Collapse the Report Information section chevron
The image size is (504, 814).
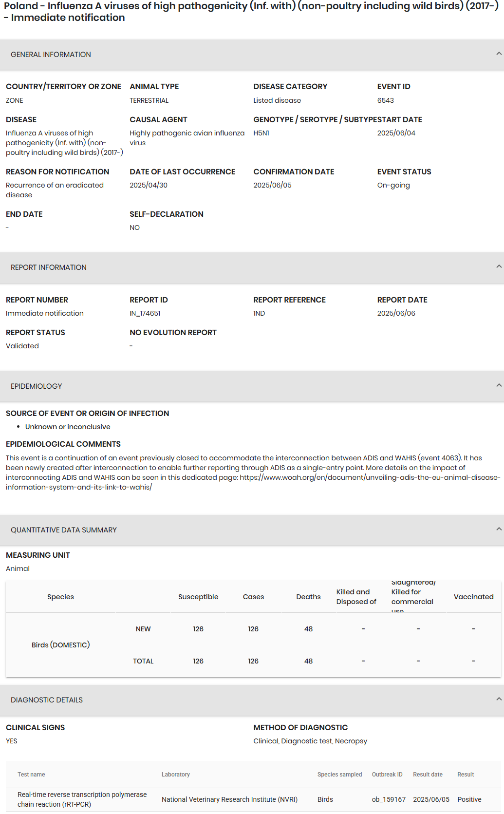498,266
